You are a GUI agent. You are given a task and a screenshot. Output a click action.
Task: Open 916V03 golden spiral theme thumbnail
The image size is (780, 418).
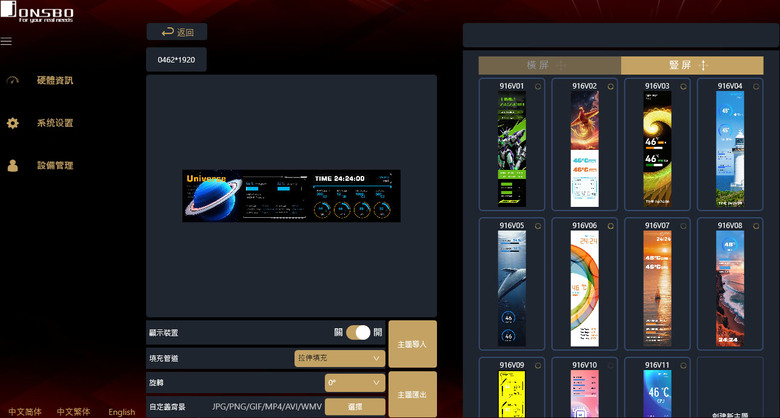pos(657,148)
